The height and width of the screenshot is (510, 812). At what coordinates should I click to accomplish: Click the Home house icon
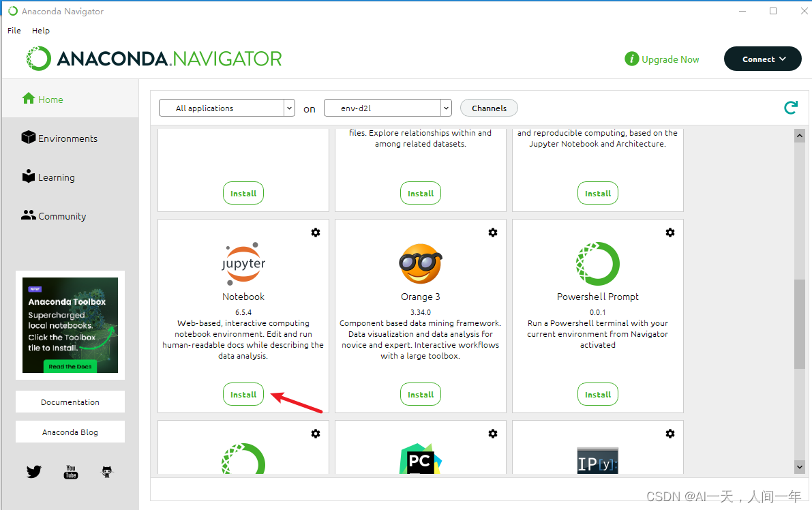pos(29,98)
